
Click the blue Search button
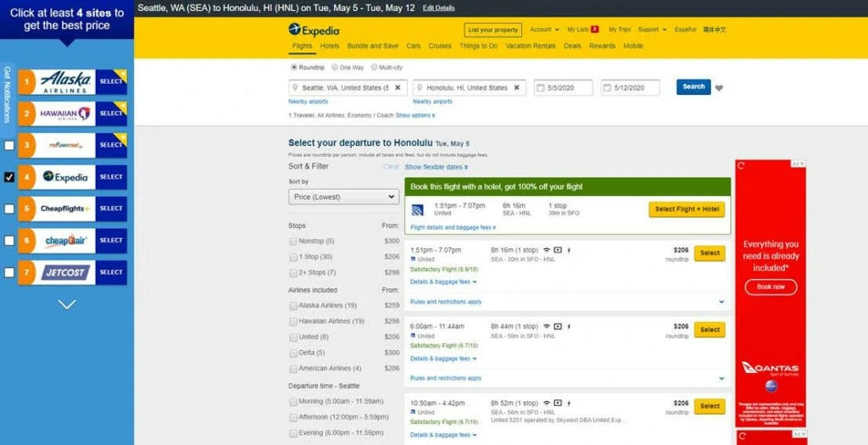tap(693, 87)
